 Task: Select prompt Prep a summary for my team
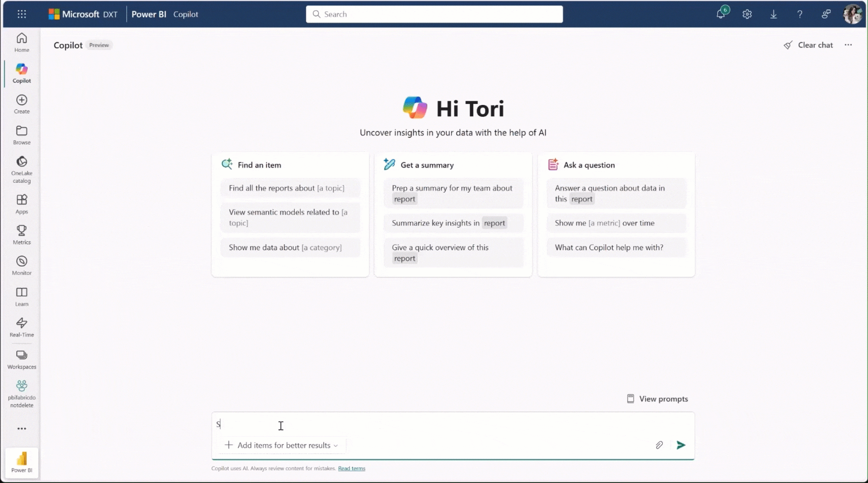pyautogui.click(x=453, y=194)
